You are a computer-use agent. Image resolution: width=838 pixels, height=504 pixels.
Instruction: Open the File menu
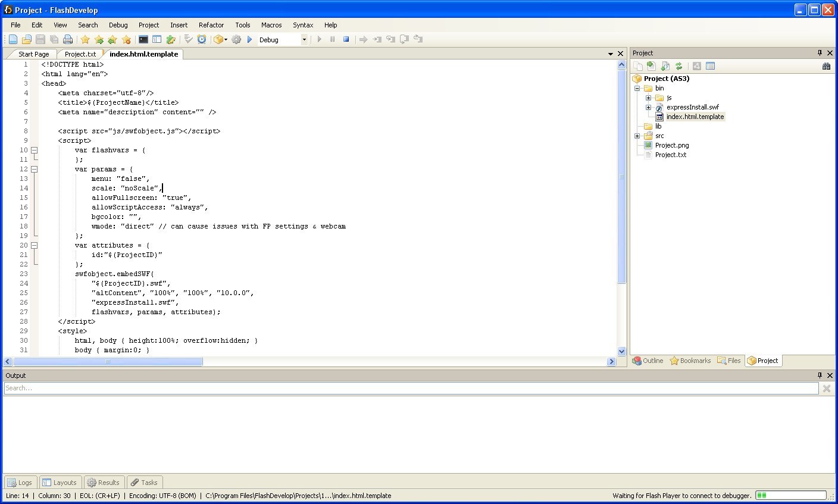point(15,25)
